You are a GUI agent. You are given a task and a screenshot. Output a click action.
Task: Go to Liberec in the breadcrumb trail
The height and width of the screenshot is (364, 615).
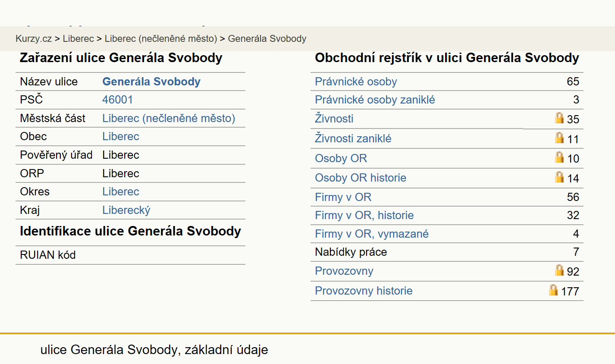point(78,39)
